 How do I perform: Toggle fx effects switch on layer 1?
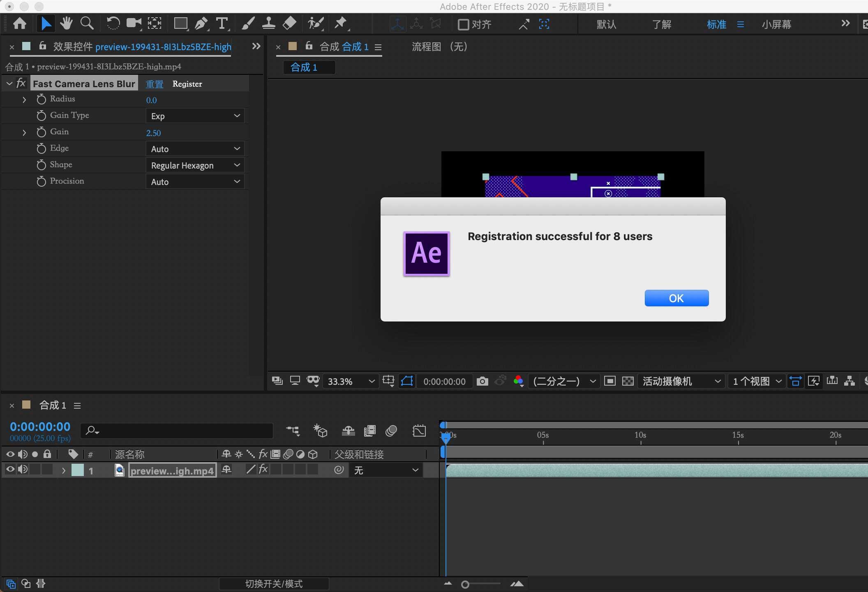(x=263, y=469)
